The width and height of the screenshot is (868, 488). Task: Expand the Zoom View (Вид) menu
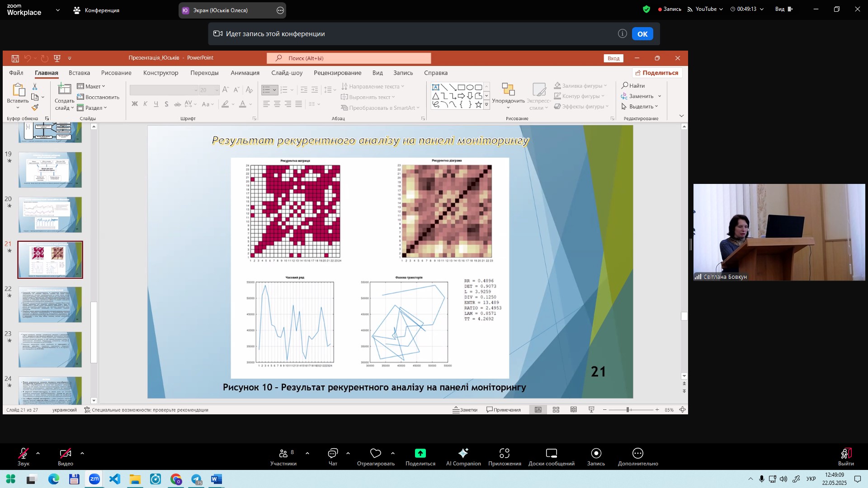783,9
